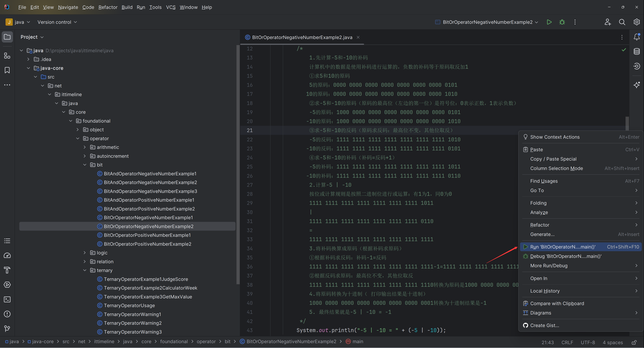
Task: Expand the .idea folder
Action: tap(28, 59)
